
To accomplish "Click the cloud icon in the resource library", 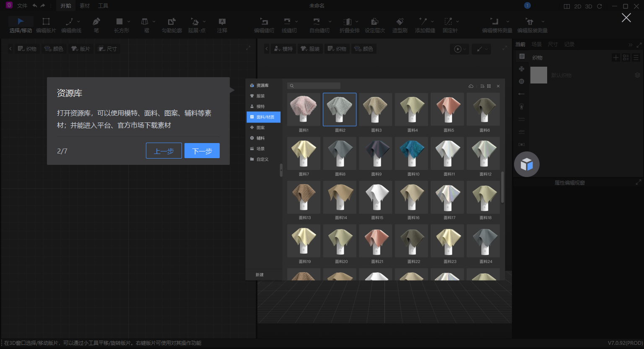I will click(471, 86).
